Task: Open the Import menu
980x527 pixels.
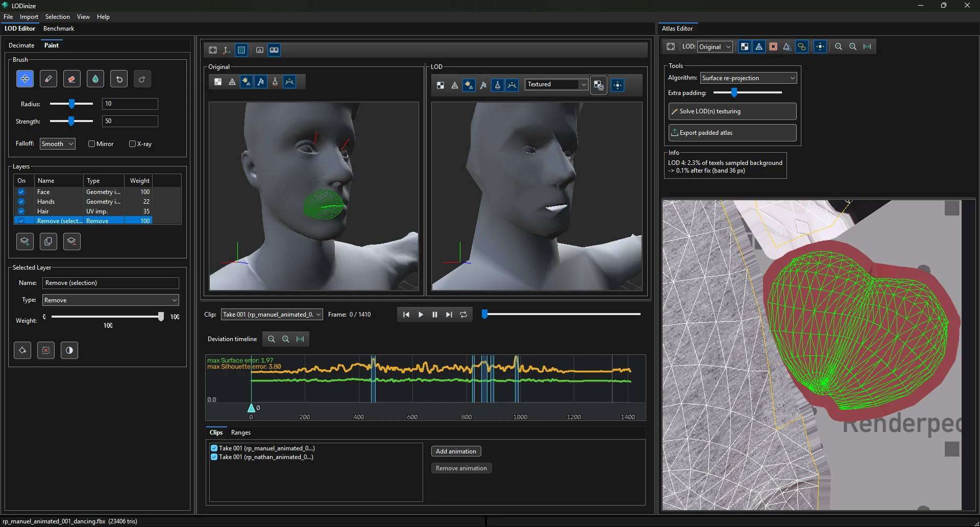Action: coord(29,17)
